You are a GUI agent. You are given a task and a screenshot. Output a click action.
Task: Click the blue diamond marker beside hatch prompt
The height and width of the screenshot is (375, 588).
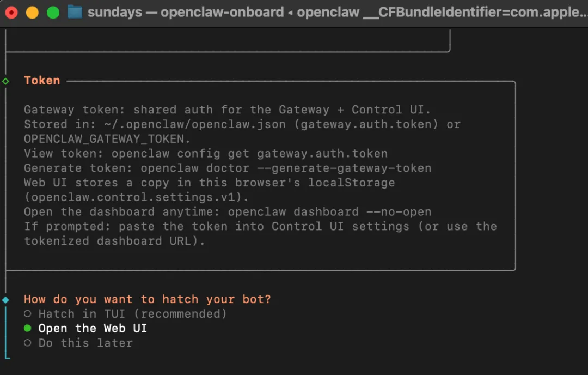coord(5,300)
